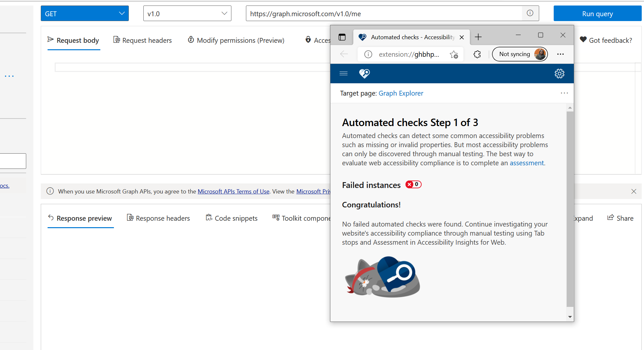This screenshot has width=644, height=350.
Task: Click the info icon in terms banner
Action: tap(50, 191)
